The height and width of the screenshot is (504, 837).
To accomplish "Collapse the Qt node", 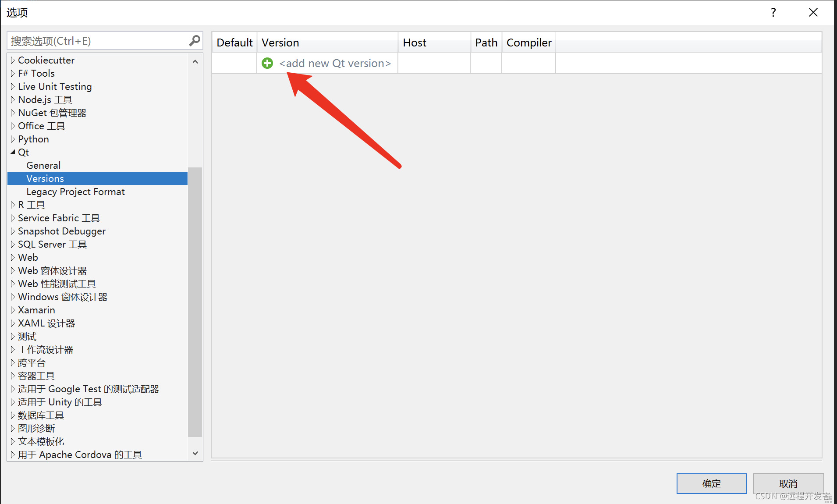I will tap(13, 152).
